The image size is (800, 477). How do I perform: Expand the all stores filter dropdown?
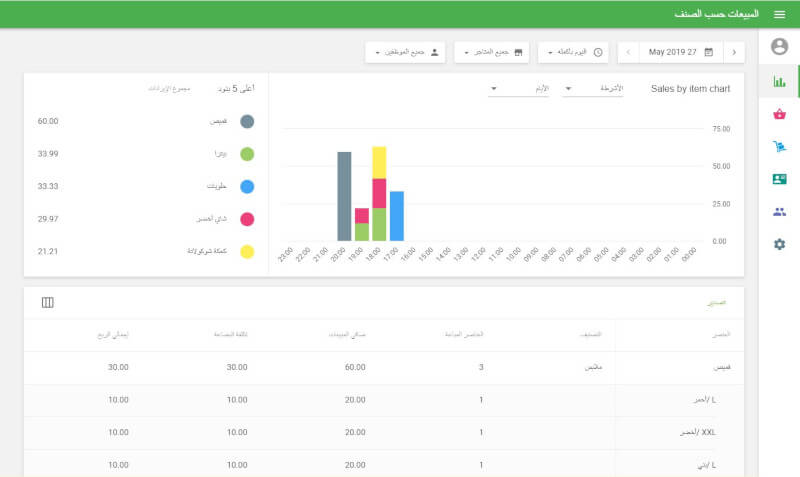491,52
